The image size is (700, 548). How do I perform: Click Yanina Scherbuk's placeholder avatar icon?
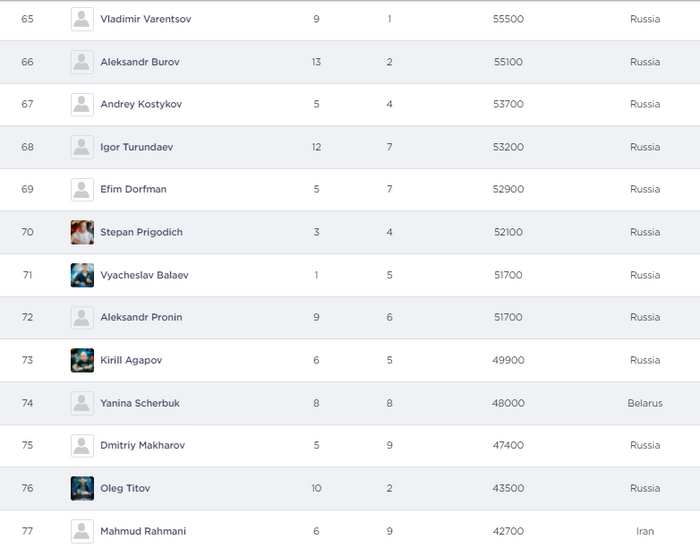82,403
